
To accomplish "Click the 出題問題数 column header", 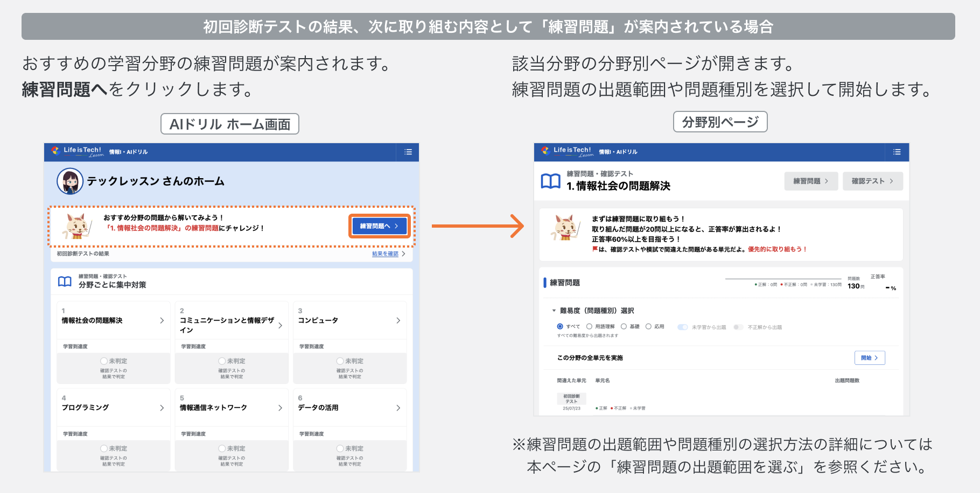I will point(847,381).
